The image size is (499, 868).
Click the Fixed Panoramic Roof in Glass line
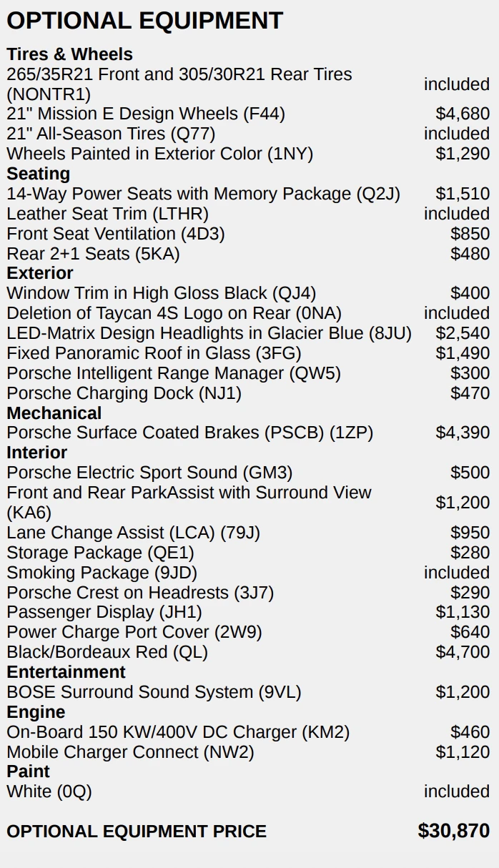[154, 353]
